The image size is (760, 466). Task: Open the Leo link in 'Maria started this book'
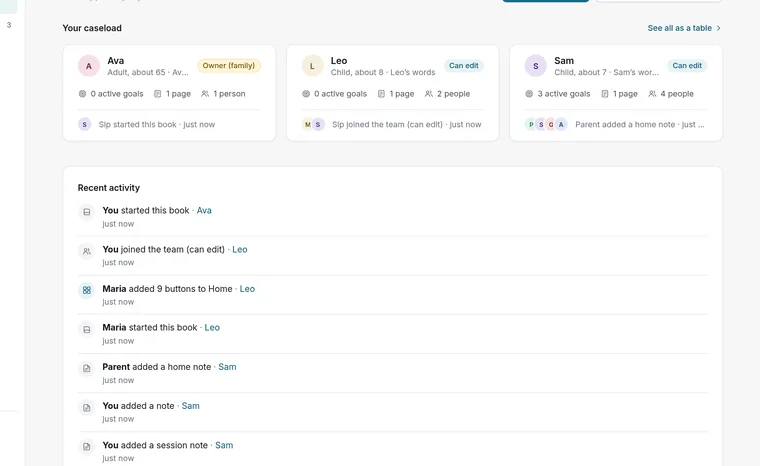212,327
